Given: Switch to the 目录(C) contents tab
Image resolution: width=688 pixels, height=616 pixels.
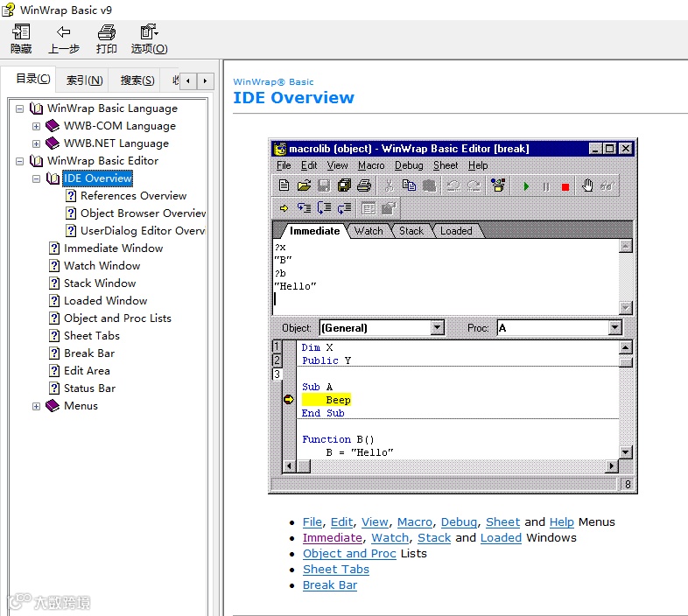Looking at the screenshot, I should tap(33, 79).
